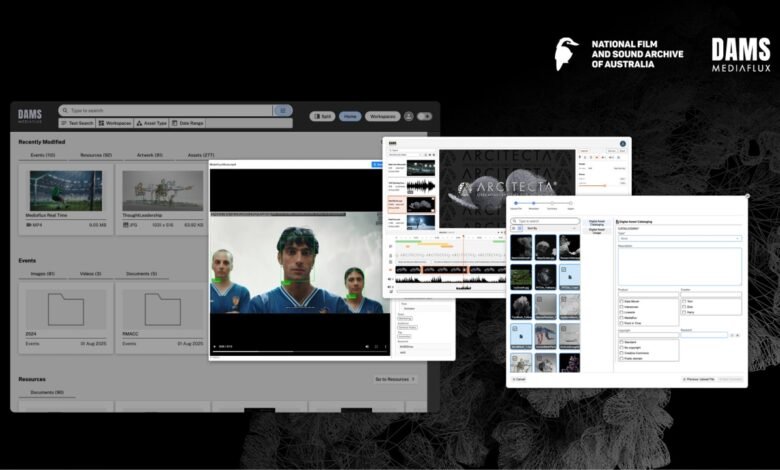Click the Go to Resources link
This screenshot has height=470, width=780.
pos(394,379)
